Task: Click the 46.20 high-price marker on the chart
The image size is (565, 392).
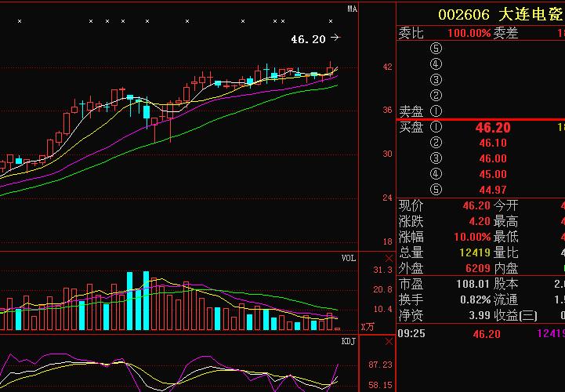Action: (308, 39)
